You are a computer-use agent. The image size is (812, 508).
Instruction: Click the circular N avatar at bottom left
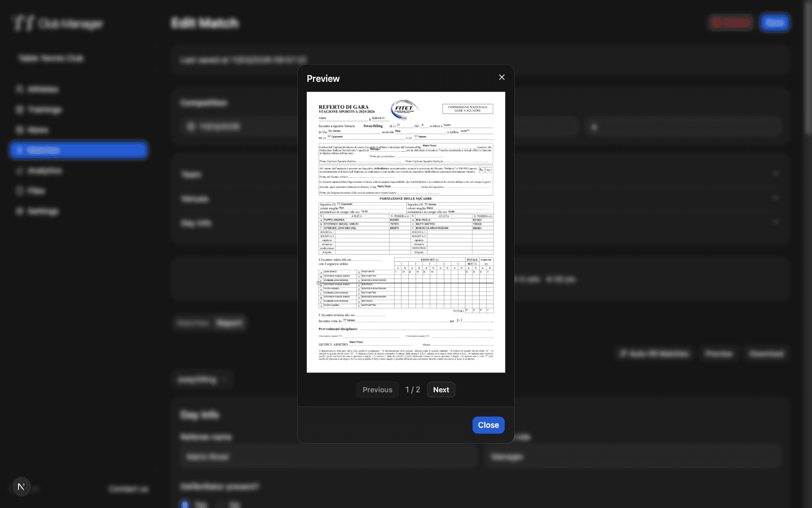(x=21, y=486)
